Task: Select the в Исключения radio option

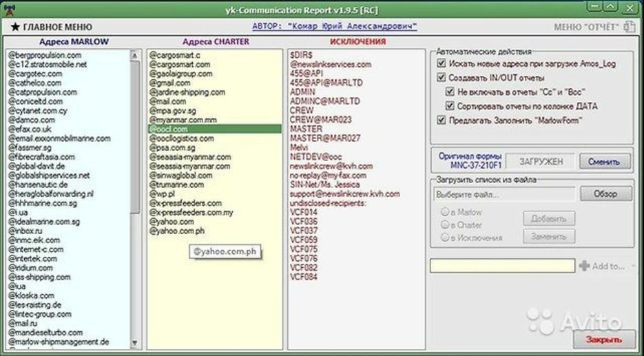Action: click(444, 238)
